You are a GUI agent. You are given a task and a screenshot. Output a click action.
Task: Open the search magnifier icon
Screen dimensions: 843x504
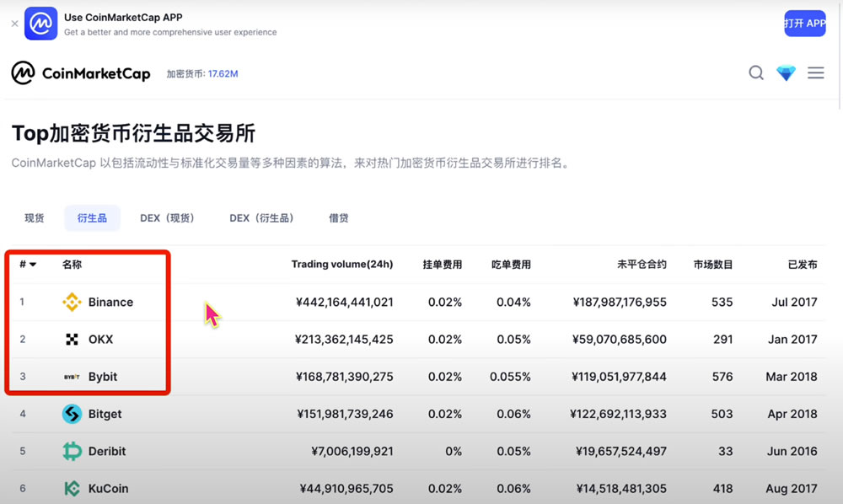pos(756,73)
